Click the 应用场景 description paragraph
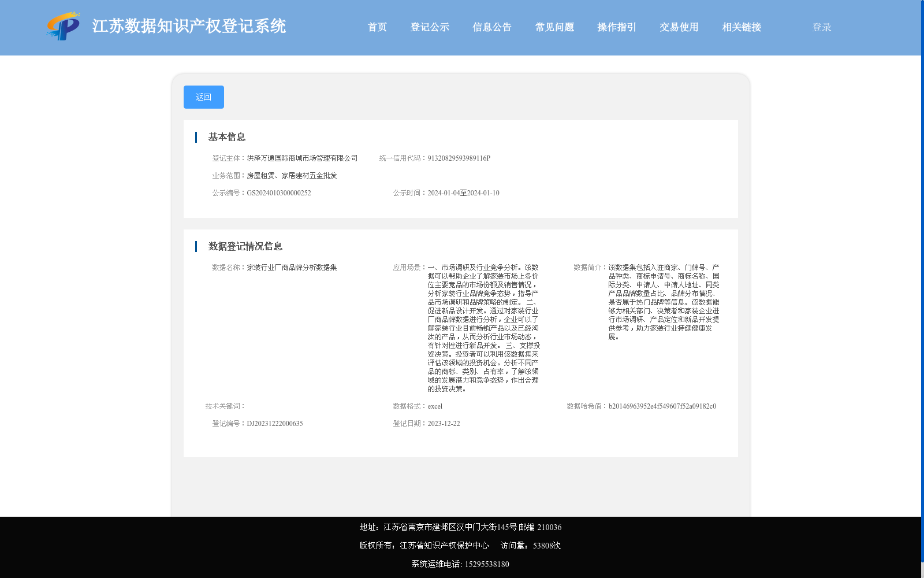Image resolution: width=924 pixels, height=578 pixels. click(484, 328)
